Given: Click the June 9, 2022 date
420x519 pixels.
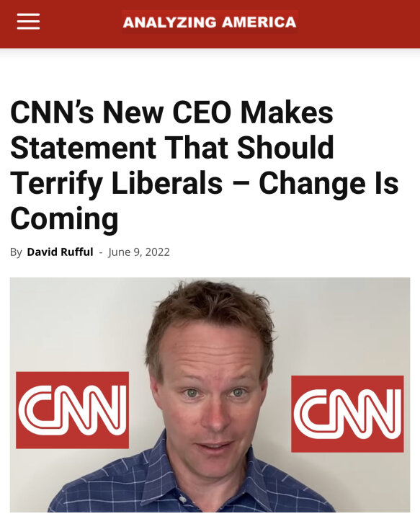Looking at the screenshot, I should click(x=138, y=252).
